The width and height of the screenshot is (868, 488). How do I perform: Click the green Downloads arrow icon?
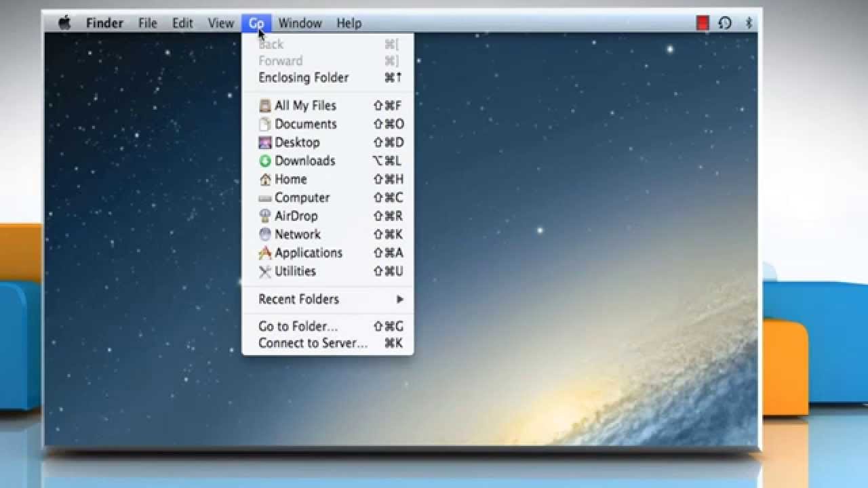point(265,161)
